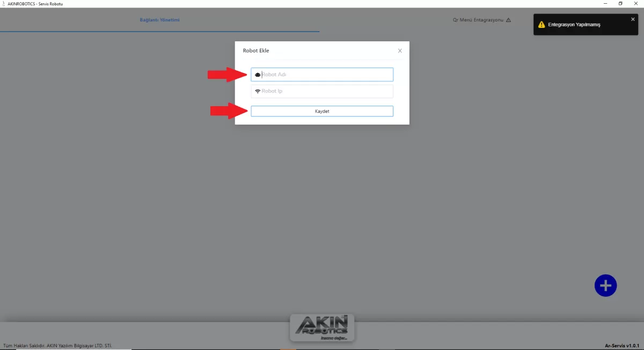This screenshot has width=644, height=350.
Task: Close the Robot Ekle dialog
Action: [x=400, y=50]
